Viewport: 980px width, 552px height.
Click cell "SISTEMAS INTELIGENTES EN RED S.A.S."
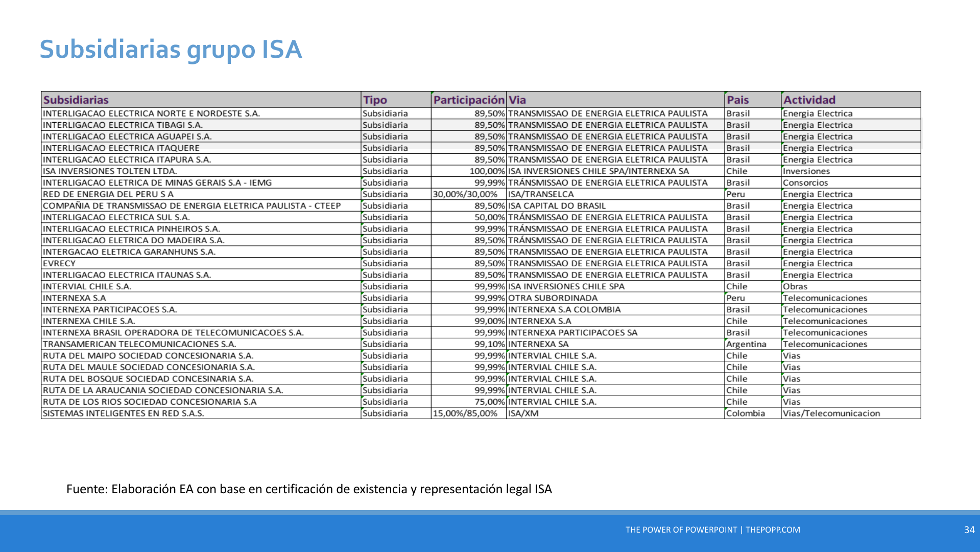(x=201, y=413)
